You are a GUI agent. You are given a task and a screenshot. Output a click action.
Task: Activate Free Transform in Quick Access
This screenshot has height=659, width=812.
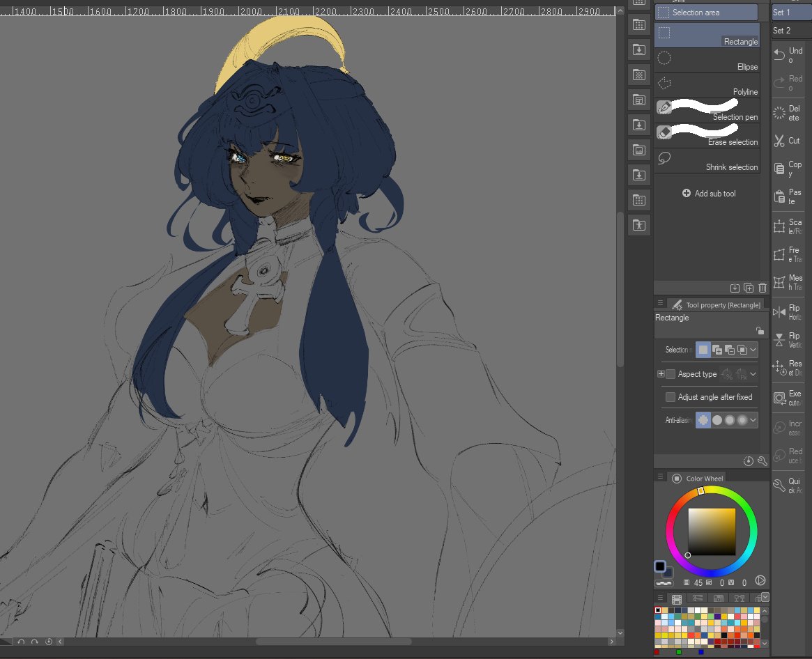(x=788, y=254)
